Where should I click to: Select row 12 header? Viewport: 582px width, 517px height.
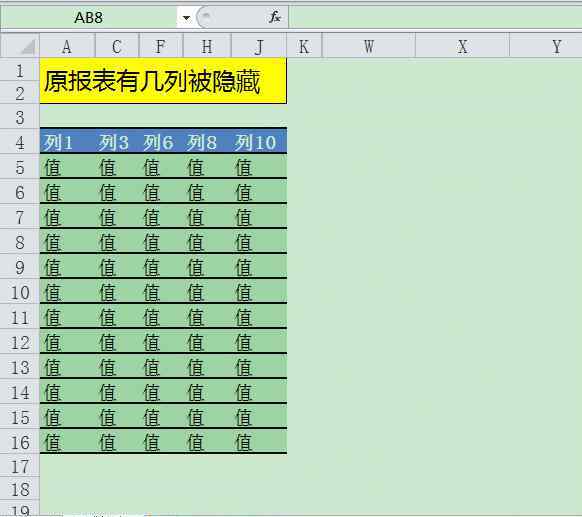[x=20, y=342]
